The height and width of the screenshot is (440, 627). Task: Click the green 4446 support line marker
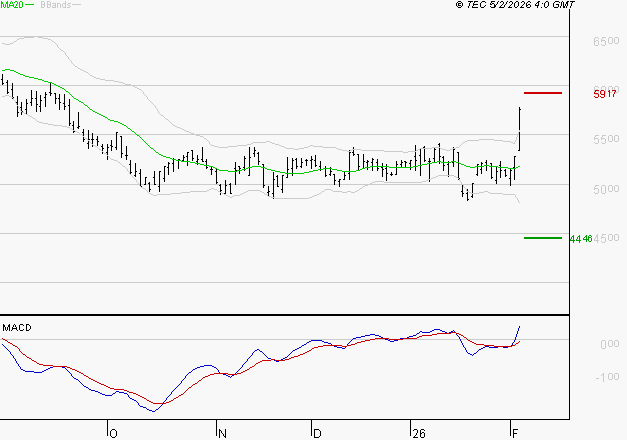(543, 238)
